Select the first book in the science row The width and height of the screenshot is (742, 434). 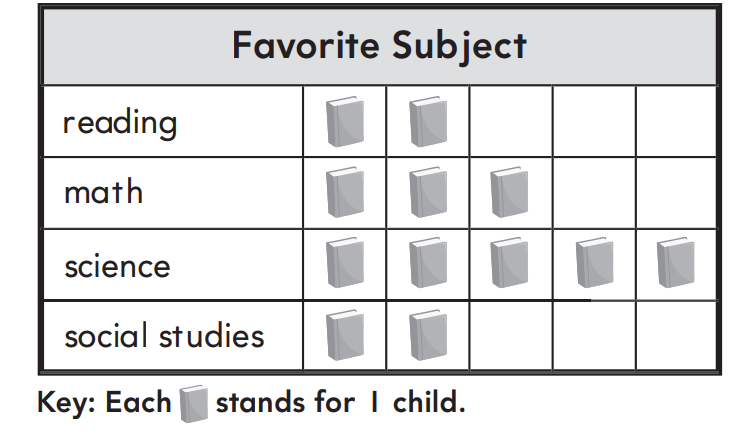(345, 263)
